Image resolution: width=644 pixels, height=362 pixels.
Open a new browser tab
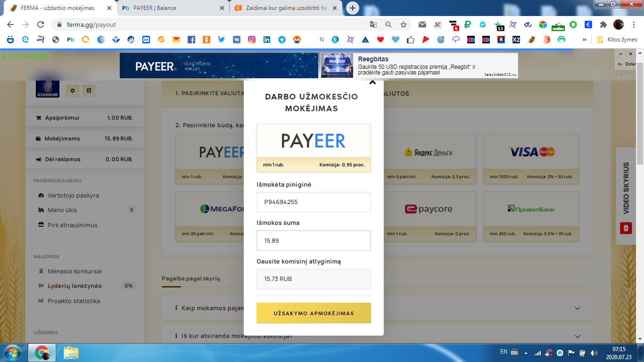[353, 8]
